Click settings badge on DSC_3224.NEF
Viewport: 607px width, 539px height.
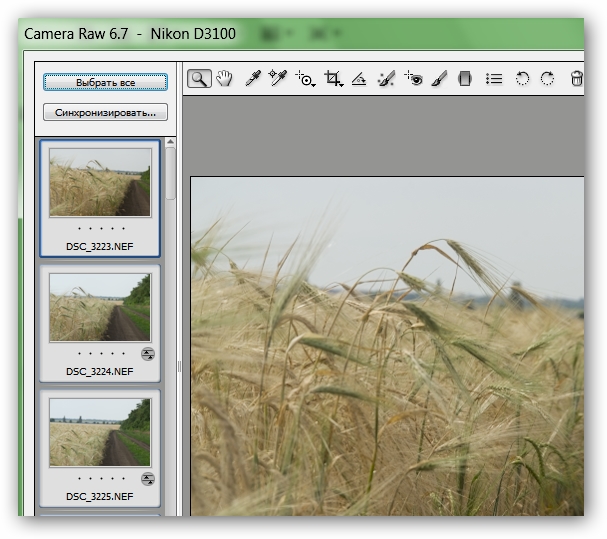[148, 354]
